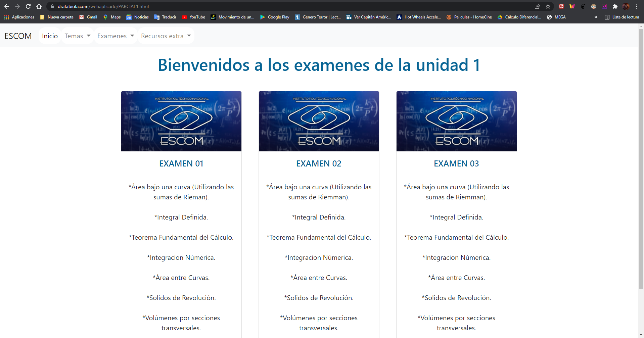644x338 pixels.
Task: Bookmark this page with the star icon
Action: click(x=549, y=6)
